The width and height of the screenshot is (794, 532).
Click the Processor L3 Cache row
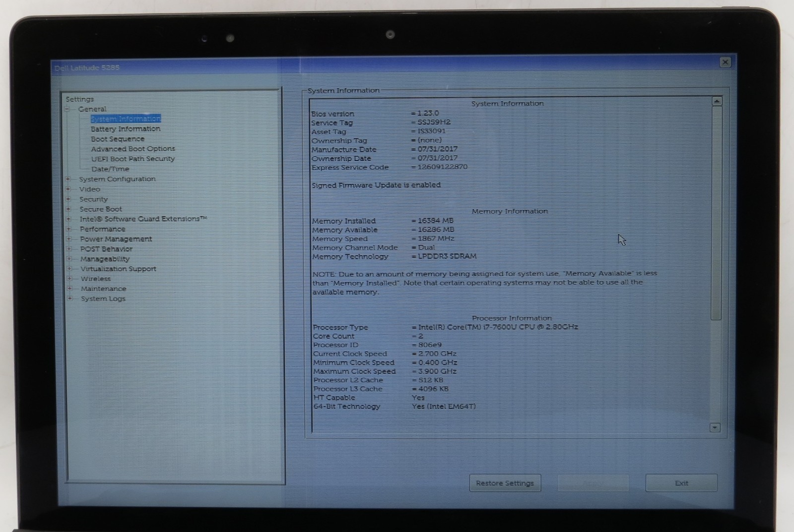click(x=381, y=389)
